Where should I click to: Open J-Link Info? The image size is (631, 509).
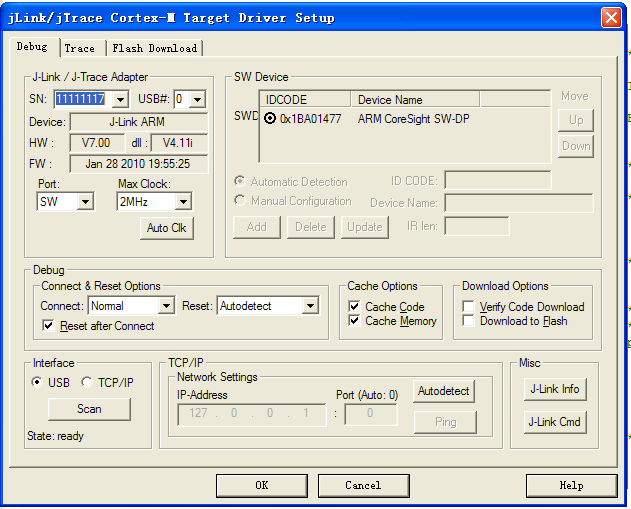555,389
